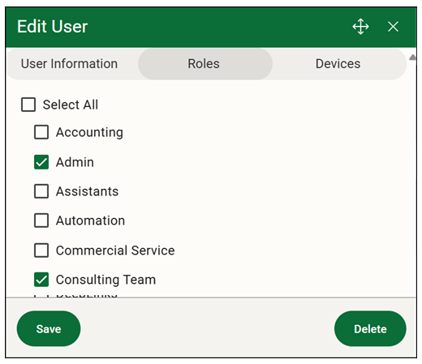Screen dimensions: 422x364
Task: Click the Select All label text
Action: coord(70,105)
